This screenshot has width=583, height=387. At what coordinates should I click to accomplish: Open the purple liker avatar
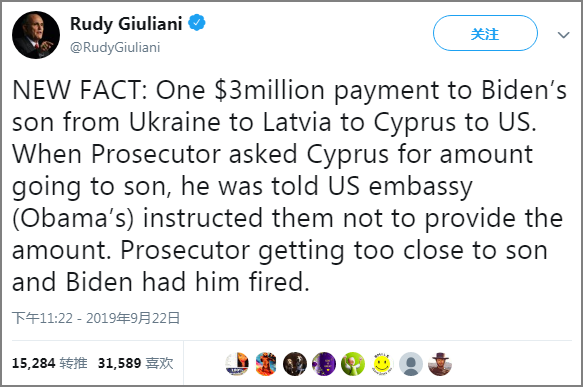click(x=324, y=364)
